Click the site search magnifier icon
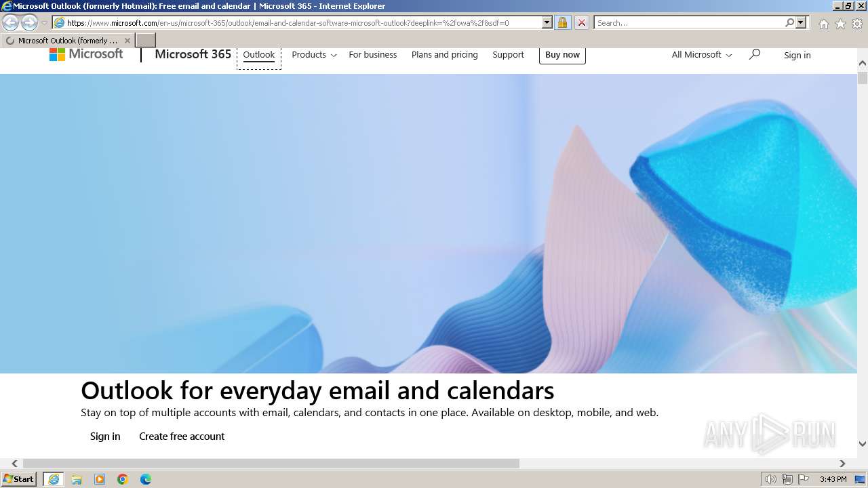Image resolution: width=868 pixels, height=488 pixels. (x=754, y=54)
